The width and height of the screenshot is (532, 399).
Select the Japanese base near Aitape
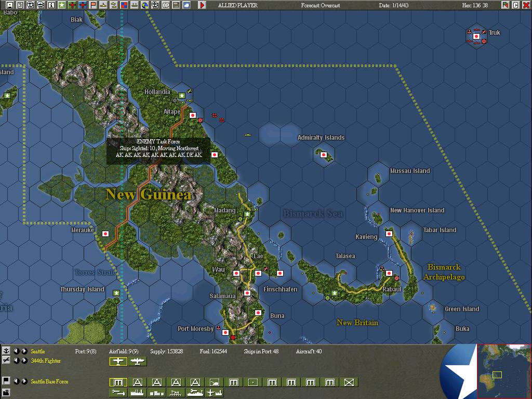[x=193, y=115]
